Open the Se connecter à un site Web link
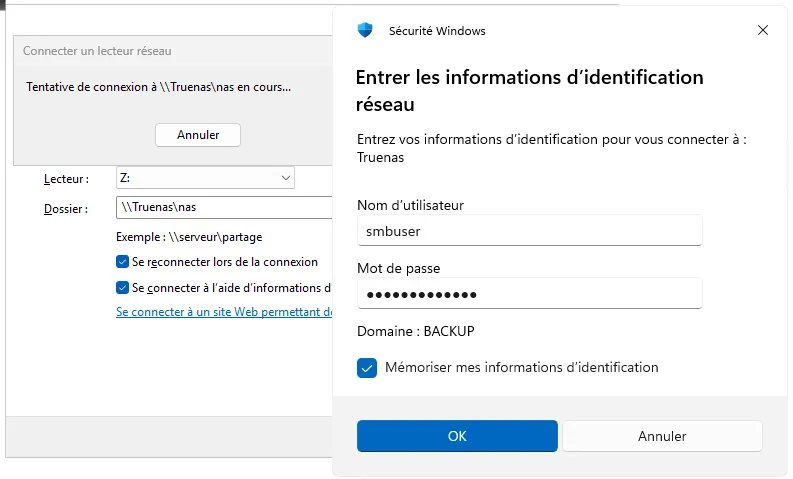Image resolution: width=793 pixels, height=479 pixels. coord(224,312)
